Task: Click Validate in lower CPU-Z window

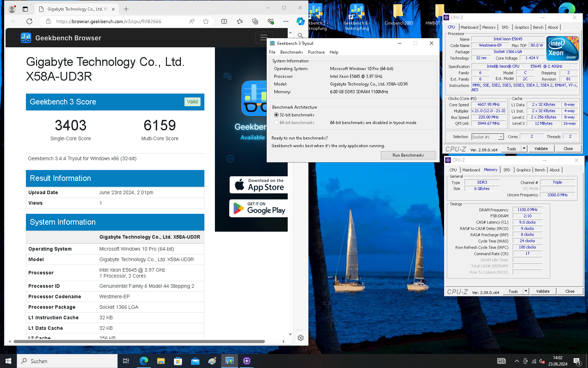Action: pyautogui.click(x=543, y=292)
